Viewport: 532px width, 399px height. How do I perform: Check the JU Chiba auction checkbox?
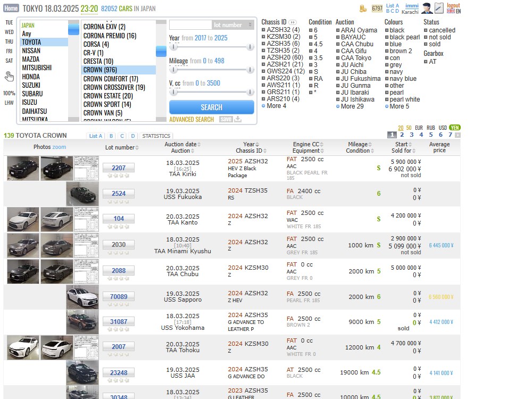pyautogui.click(x=338, y=72)
